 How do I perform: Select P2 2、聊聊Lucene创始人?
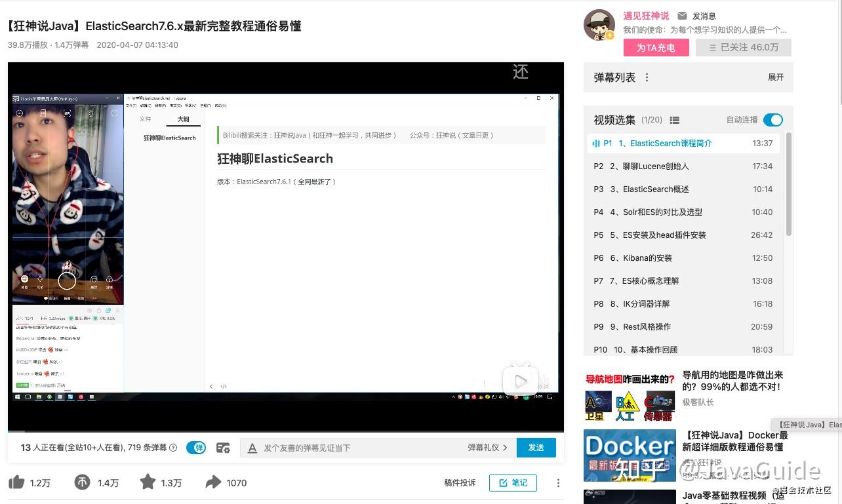pyautogui.click(x=683, y=166)
